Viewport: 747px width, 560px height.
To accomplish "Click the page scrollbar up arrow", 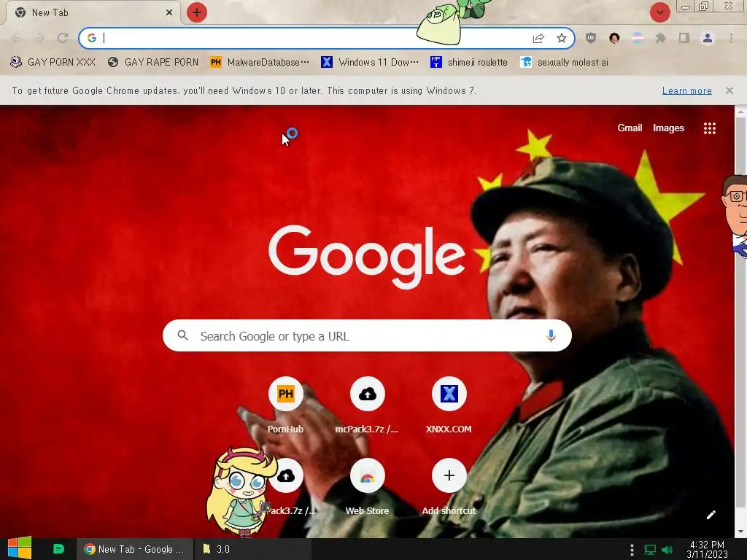I will pyautogui.click(x=740, y=112).
